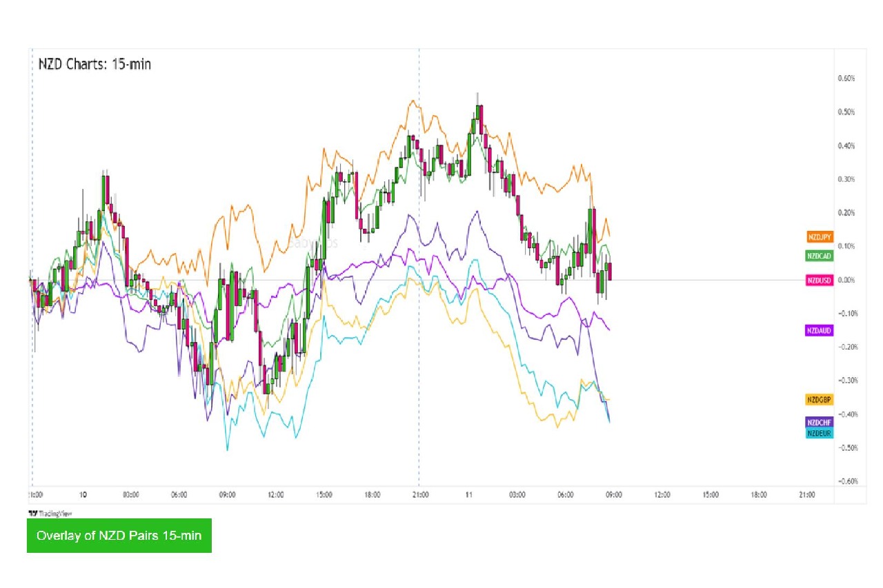The image size is (883, 588).
Task: Click the pink NZDUSD price label
Action: tap(820, 280)
